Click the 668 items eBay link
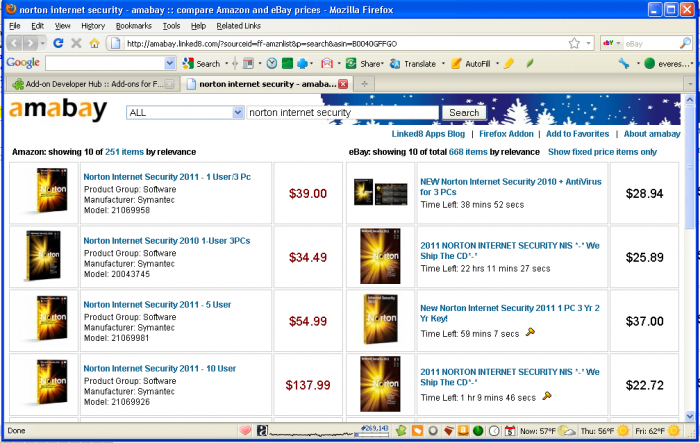Viewport: 700px width, 443px height. click(x=468, y=152)
